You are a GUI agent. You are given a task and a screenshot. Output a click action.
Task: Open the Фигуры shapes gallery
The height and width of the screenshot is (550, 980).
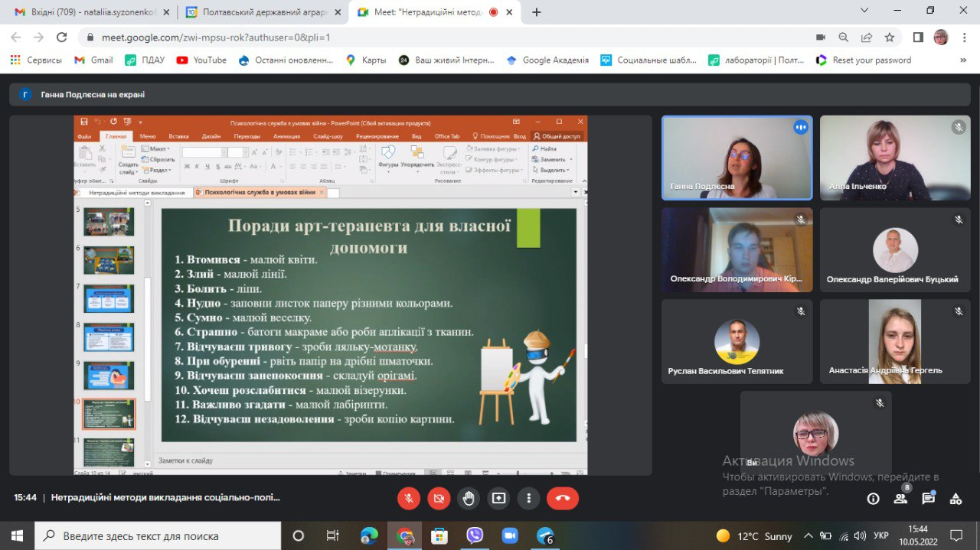click(388, 158)
